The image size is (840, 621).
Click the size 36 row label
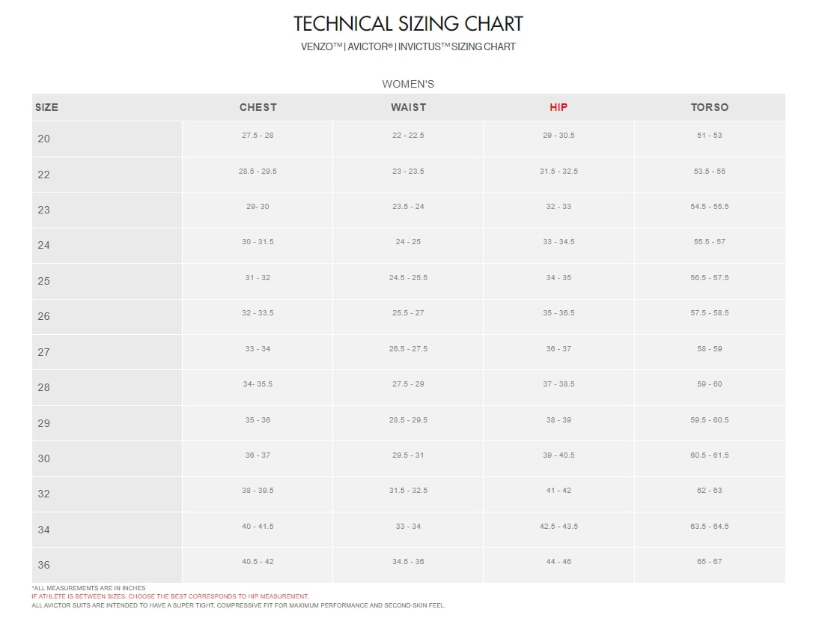(x=44, y=565)
